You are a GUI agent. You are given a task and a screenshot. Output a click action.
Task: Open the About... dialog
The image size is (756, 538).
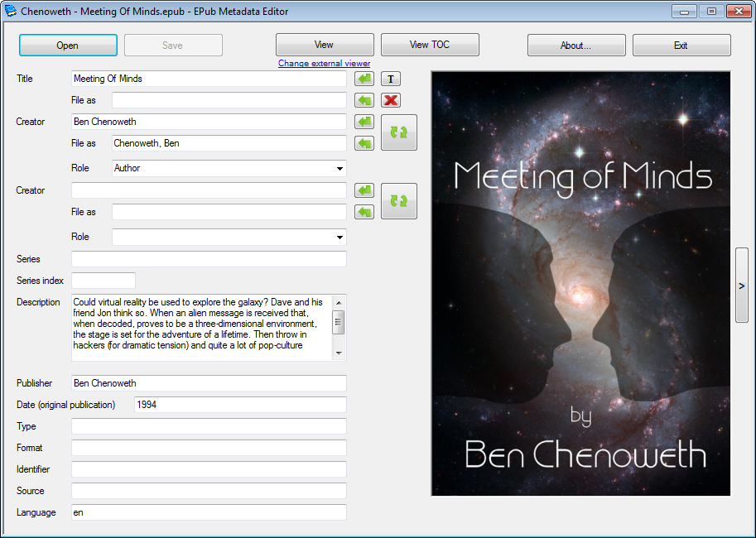tap(575, 46)
